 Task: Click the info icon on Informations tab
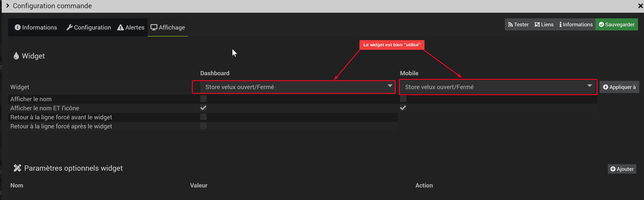pos(17,27)
